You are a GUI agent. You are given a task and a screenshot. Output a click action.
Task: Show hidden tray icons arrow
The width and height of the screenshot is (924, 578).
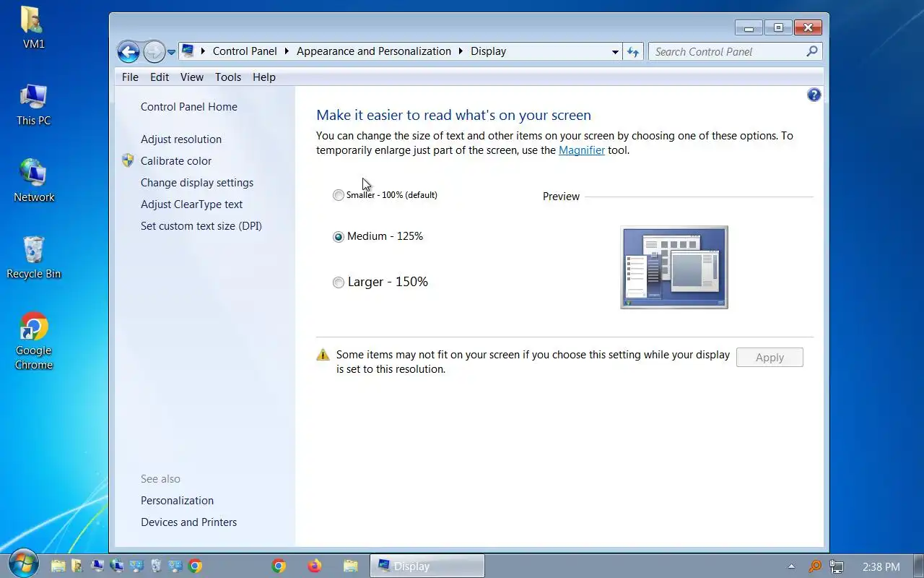(x=791, y=566)
